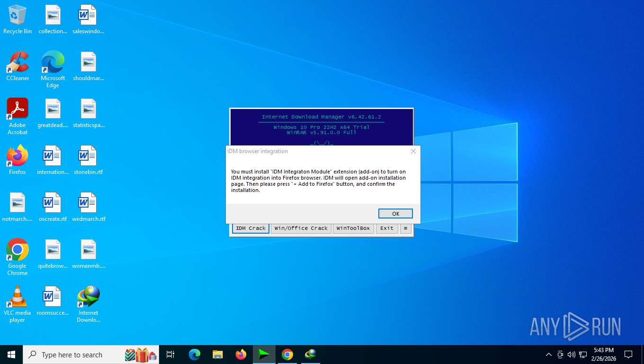This screenshot has height=364, width=644.
Task: Click the WinToolBox button
Action: [353, 228]
